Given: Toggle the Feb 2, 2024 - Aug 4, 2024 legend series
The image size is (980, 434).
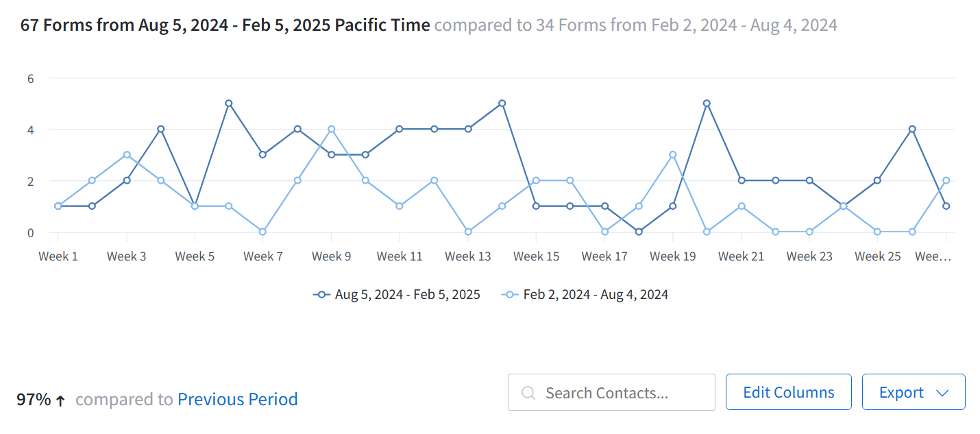Looking at the screenshot, I should click(585, 294).
